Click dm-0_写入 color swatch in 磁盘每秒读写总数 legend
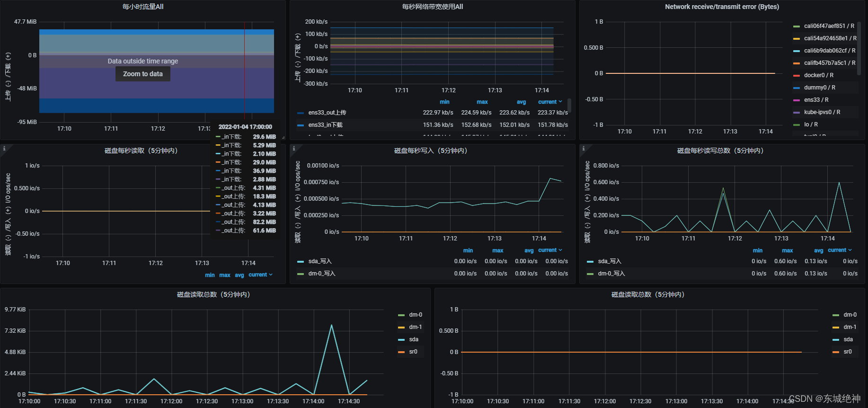The width and height of the screenshot is (868, 408). (x=590, y=274)
